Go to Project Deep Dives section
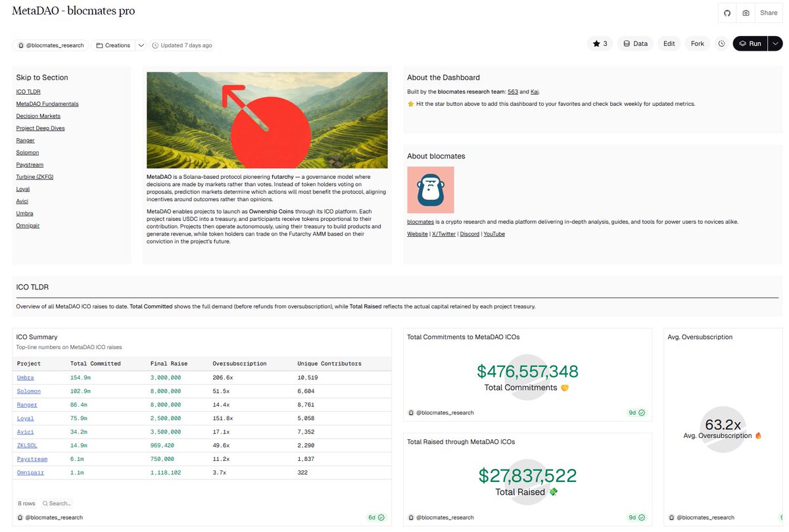 (x=40, y=128)
